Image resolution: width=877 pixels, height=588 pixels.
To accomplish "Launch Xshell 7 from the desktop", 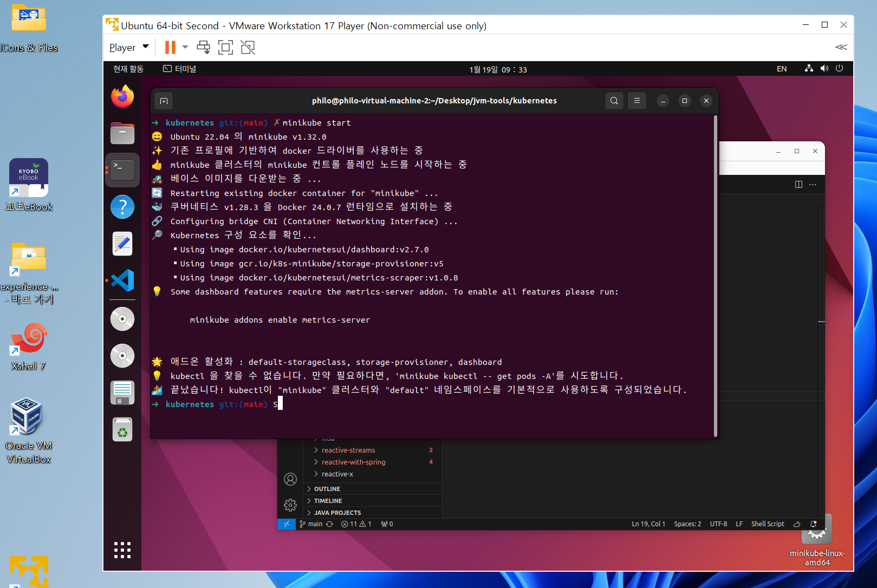I will pyautogui.click(x=29, y=347).
